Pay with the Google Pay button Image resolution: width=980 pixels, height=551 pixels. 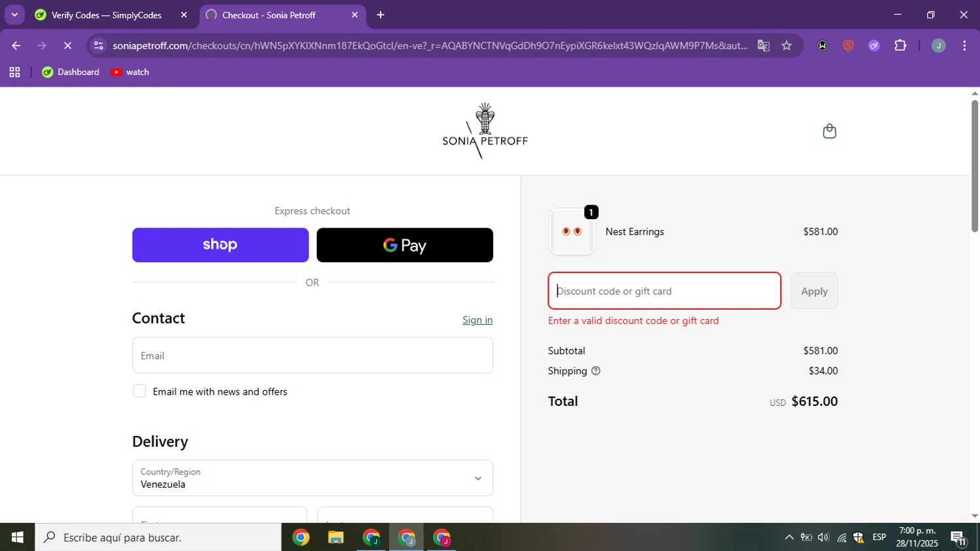click(x=404, y=245)
